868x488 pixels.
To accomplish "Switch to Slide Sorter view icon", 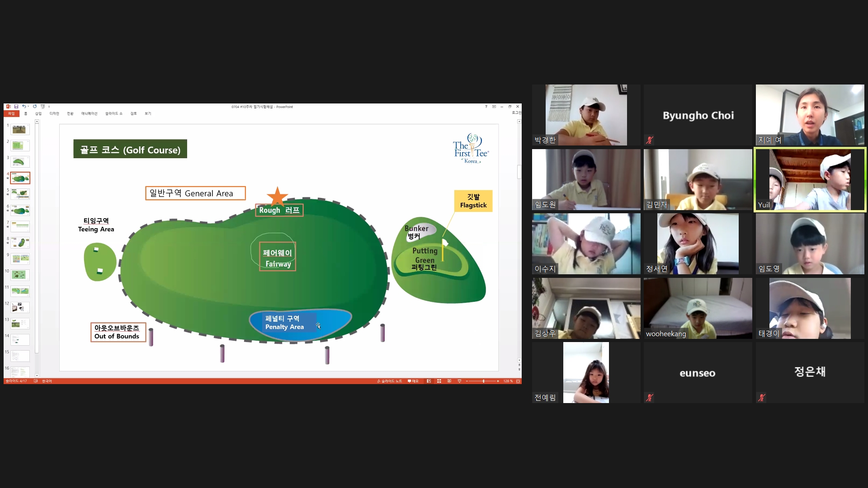I will coord(439,381).
